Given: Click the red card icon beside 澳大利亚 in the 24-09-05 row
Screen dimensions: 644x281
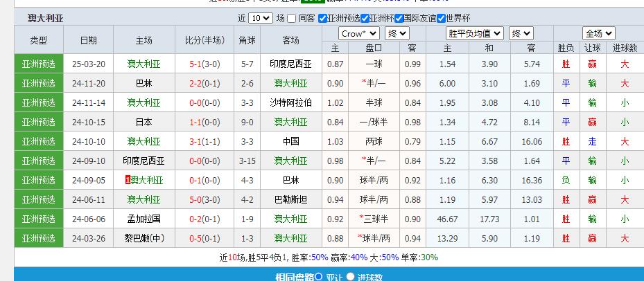Looking at the screenshot, I should (x=128, y=180).
